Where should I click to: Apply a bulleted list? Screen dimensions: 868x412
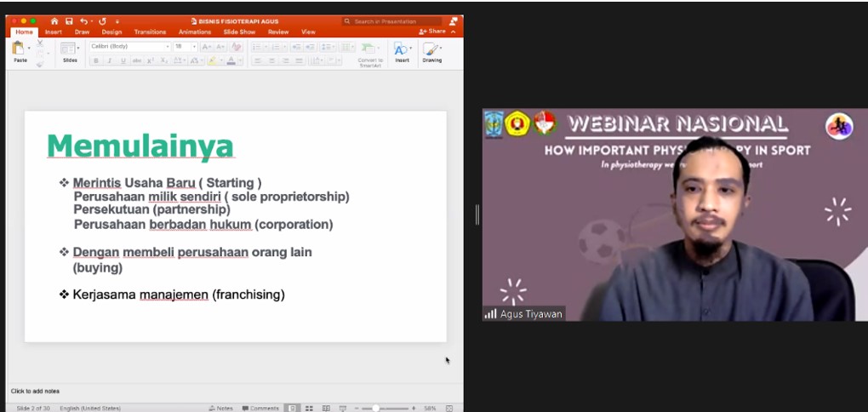pos(259,47)
